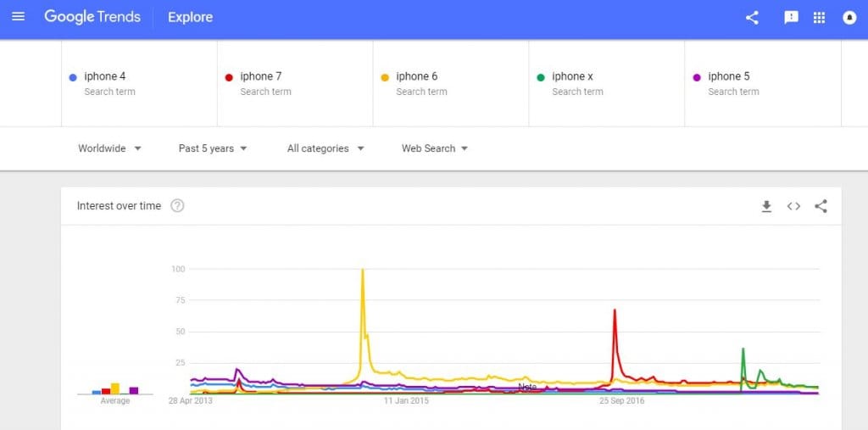Screen dimensions: 868x430
Task: Open the notifications bell icon
Action: tap(849, 18)
